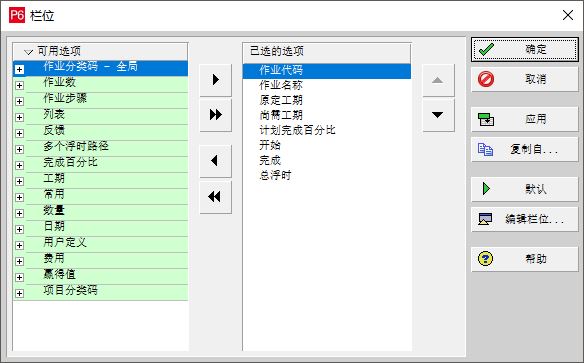
Task: Click the 复制自... button
Action: point(524,149)
